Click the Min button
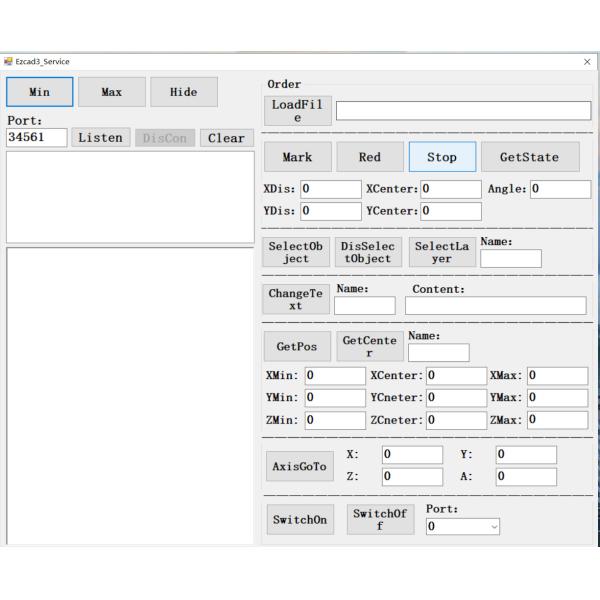600x600 pixels. coord(39,92)
